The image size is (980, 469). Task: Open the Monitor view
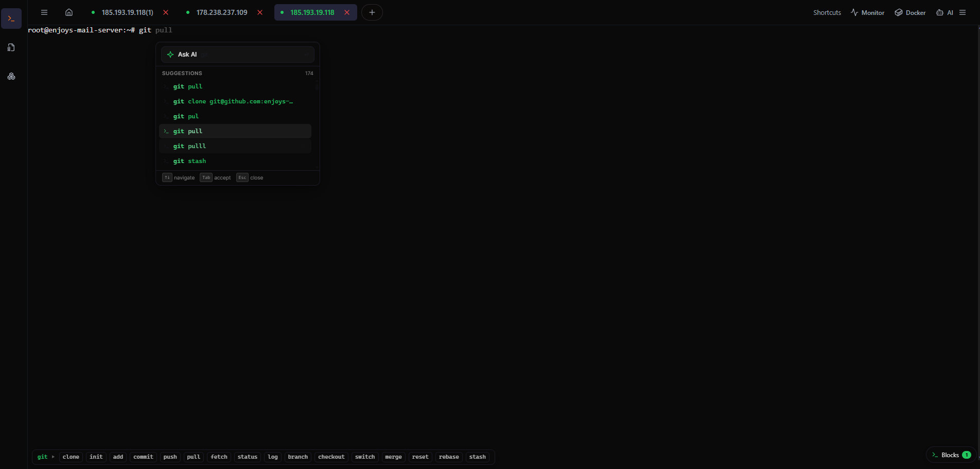point(868,12)
